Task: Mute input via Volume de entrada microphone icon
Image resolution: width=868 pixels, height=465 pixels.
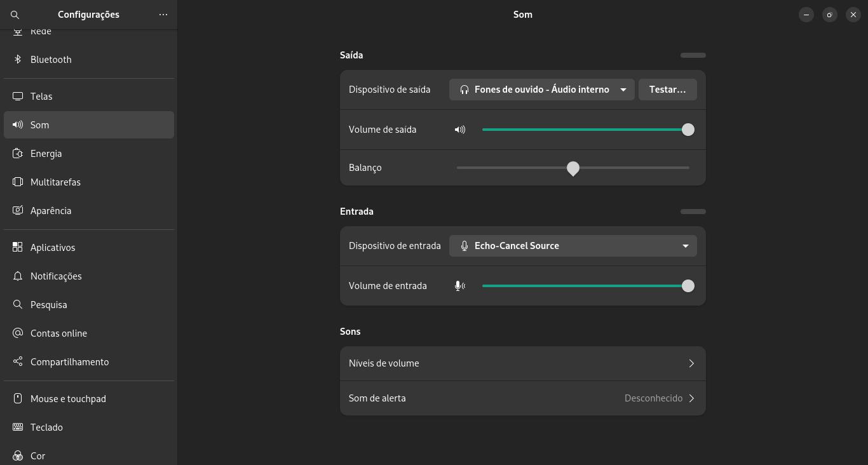Action: (x=460, y=286)
